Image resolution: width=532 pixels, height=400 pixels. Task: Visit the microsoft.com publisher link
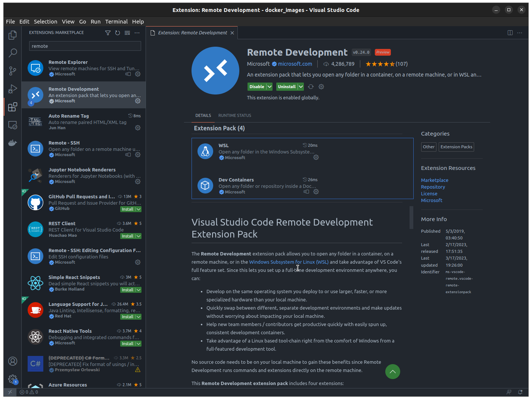(x=295, y=63)
